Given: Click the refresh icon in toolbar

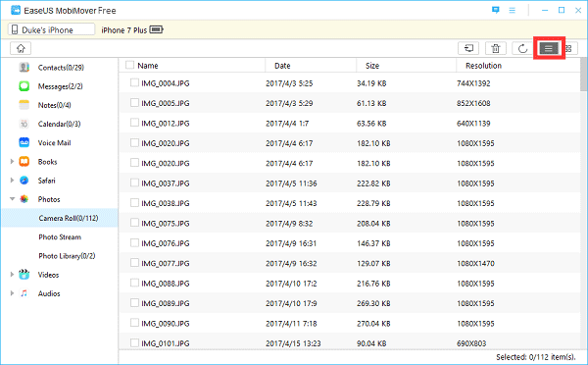Looking at the screenshot, I should point(522,48).
